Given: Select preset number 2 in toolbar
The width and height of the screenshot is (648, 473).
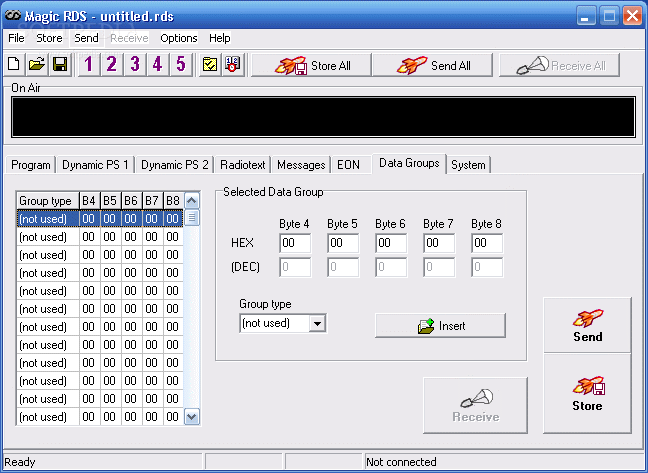Looking at the screenshot, I should [112, 64].
